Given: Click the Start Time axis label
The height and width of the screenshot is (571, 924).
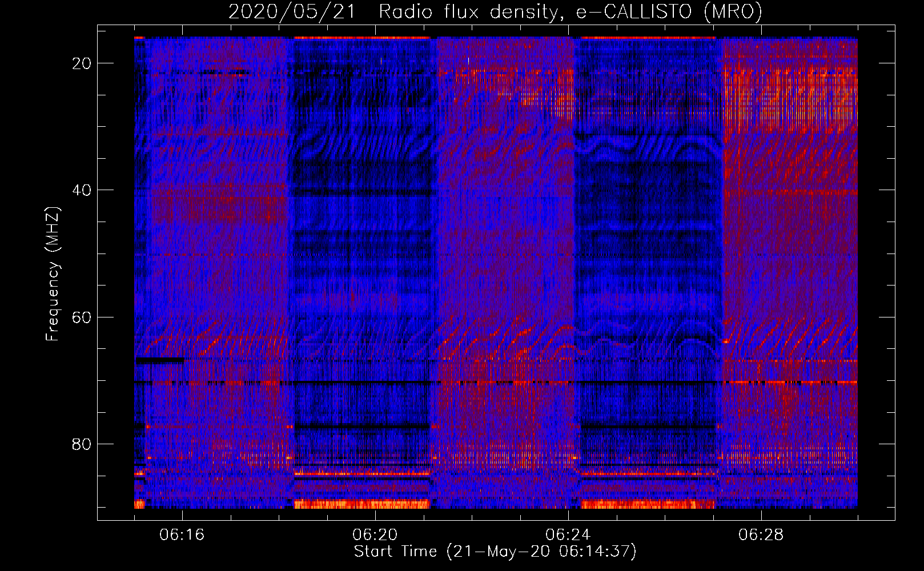Looking at the screenshot, I should point(495,552).
